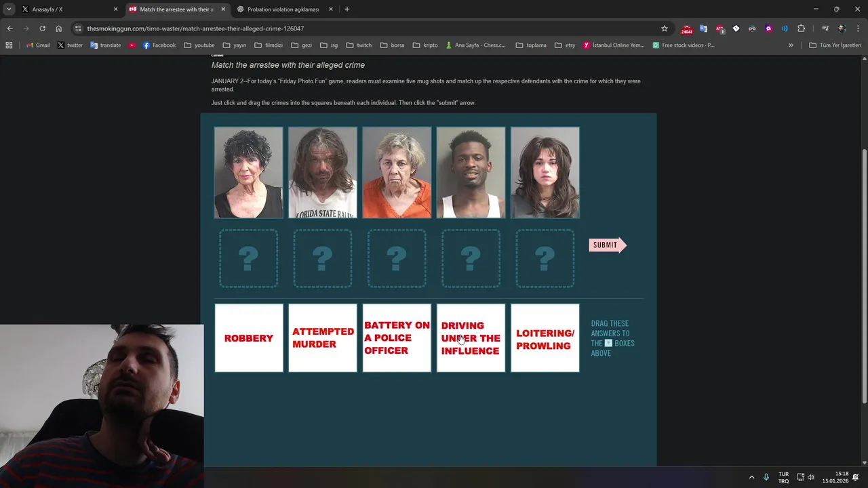This screenshot has height=488, width=868.
Task: Show hidden system tray icons
Action: tap(751, 477)
